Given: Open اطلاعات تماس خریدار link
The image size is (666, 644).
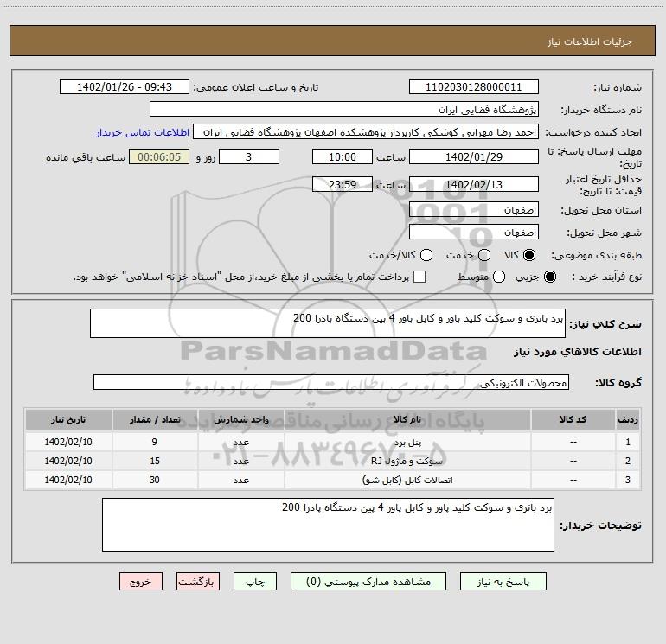Looking at the screenshot, I should pyautogui.click(x=143, y=132).
